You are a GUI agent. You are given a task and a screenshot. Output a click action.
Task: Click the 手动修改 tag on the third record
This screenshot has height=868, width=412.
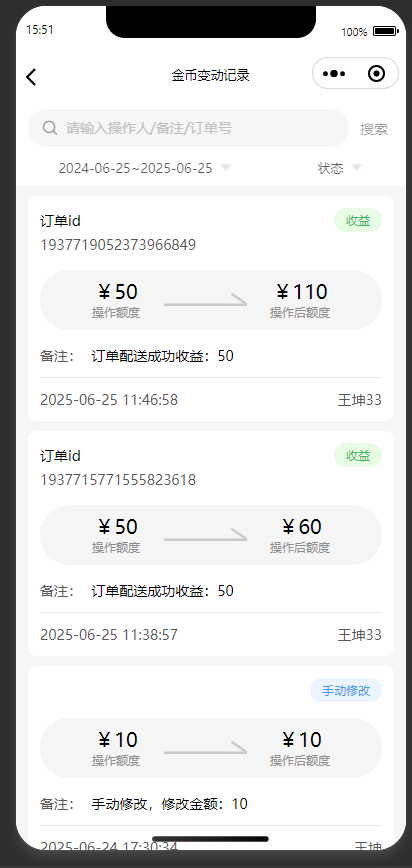pyautogui.click(x=346, y=690)
